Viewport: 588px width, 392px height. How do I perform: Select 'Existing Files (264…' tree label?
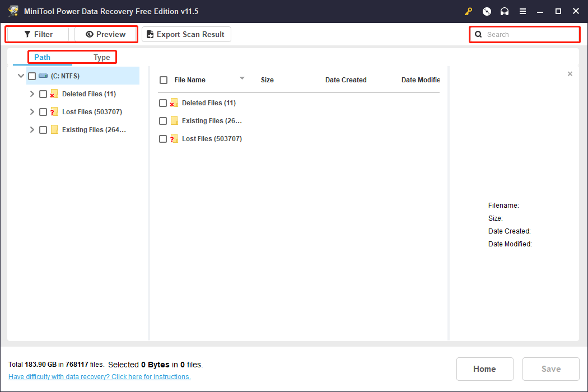[x=94, y=130]
